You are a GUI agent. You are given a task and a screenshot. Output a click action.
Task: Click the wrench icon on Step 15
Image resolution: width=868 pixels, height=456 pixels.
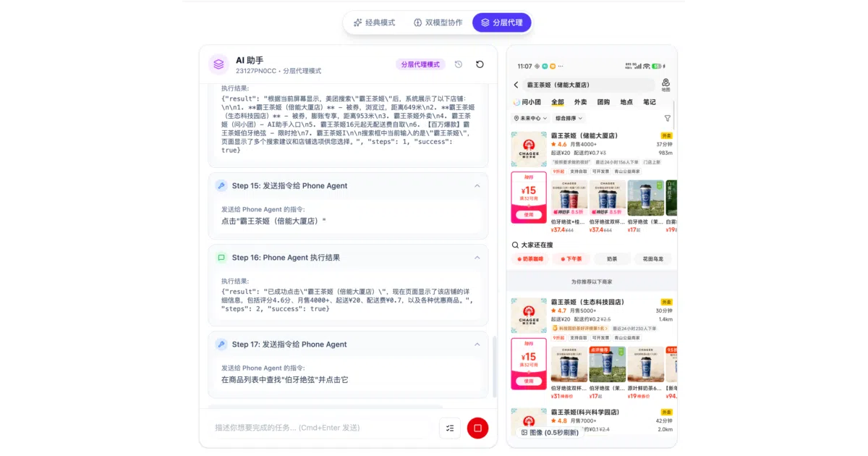click(221, 186)
